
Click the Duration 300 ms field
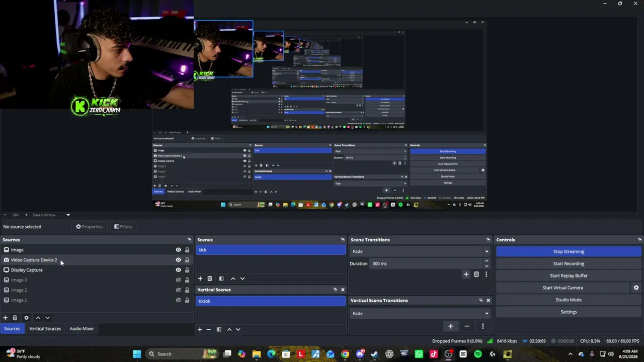[427, 263]
